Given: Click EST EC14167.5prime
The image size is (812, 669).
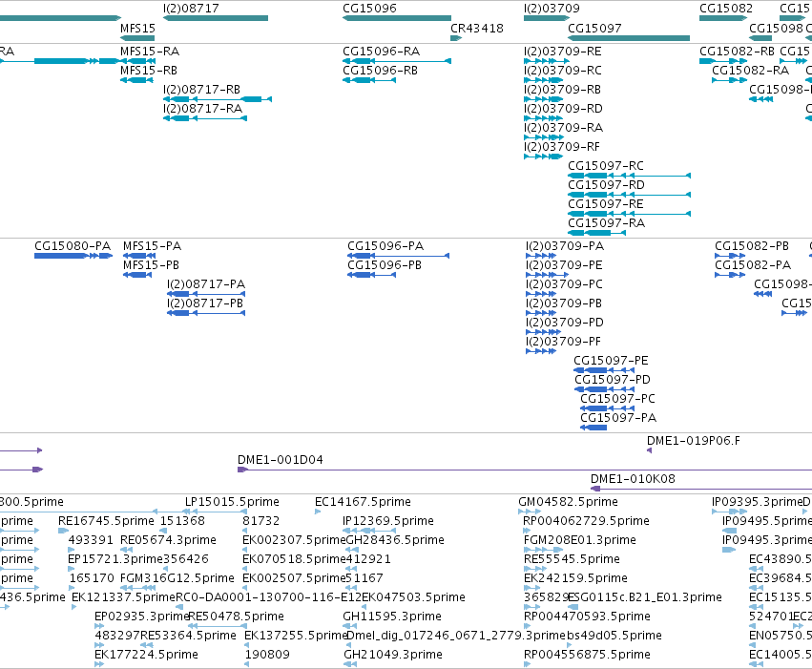Looking at the screenshot, I should [363, 502].
